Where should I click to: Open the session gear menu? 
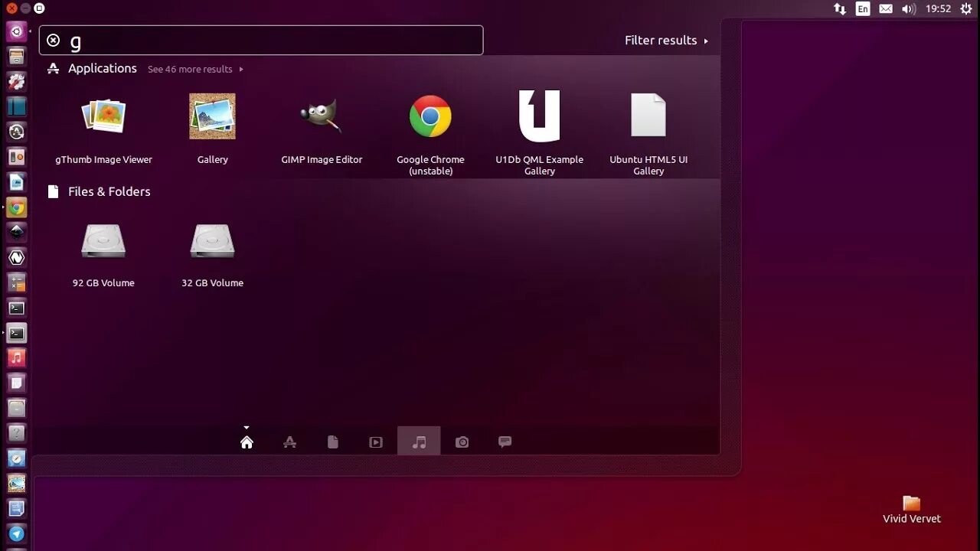[x=966, y=9]
